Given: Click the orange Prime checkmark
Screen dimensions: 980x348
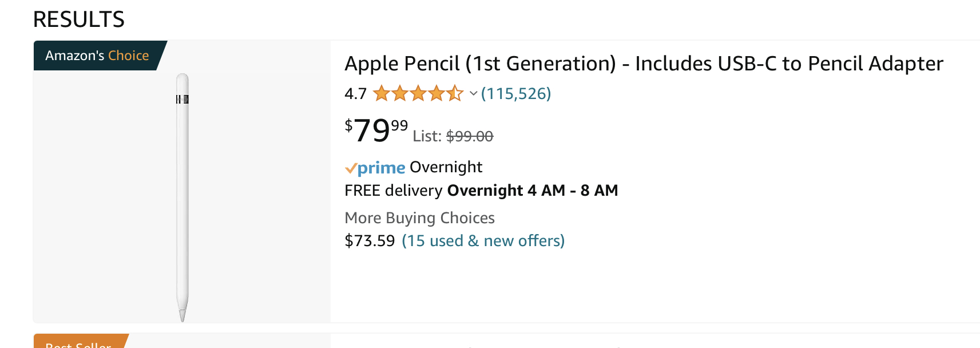Looking at the screenshot, I should coord(350,168).
